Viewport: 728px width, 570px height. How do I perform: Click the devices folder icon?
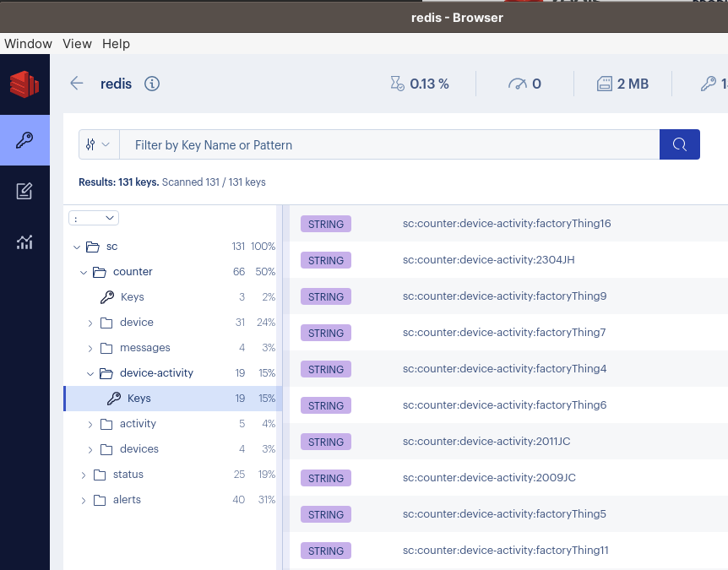(x=106, y=449)
